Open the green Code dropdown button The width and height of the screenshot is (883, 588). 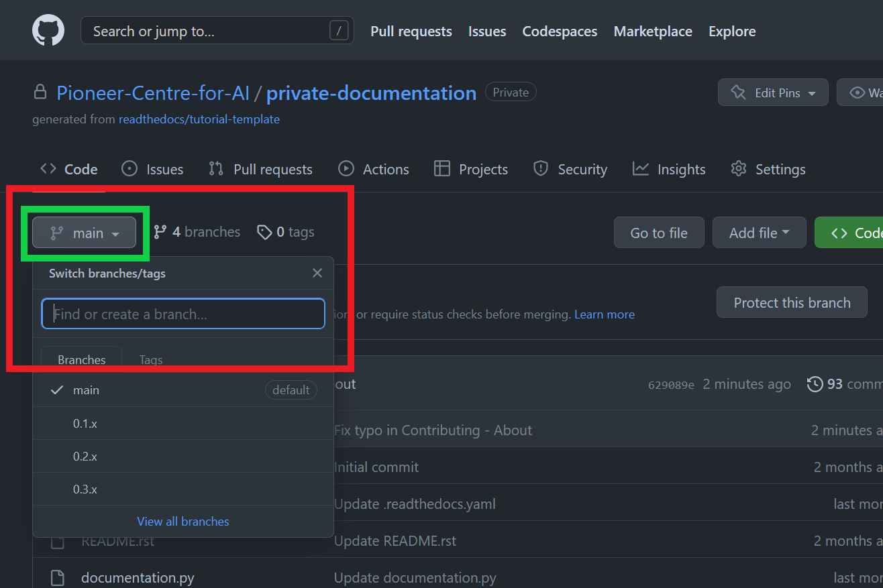tap(849, 233)
